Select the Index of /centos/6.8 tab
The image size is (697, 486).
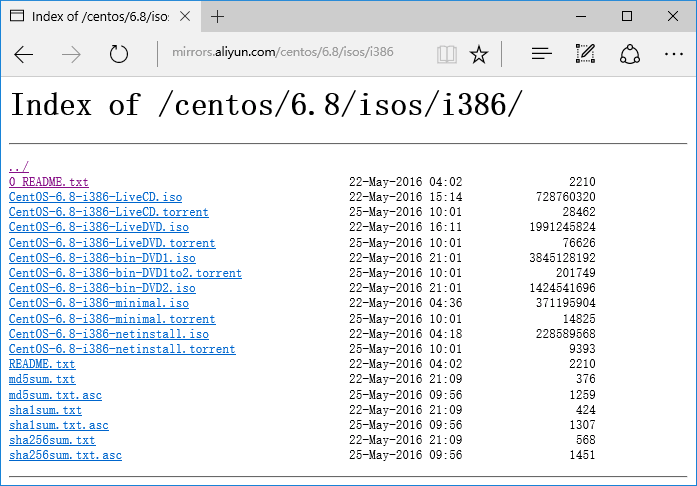(100, 17)
